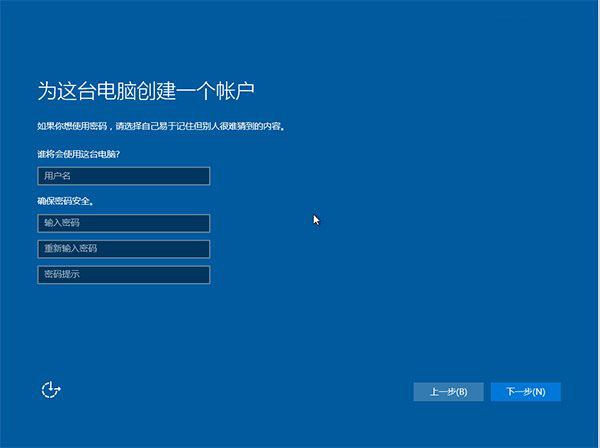Select the 重新输入密码 confirm password field

point(124,249)
